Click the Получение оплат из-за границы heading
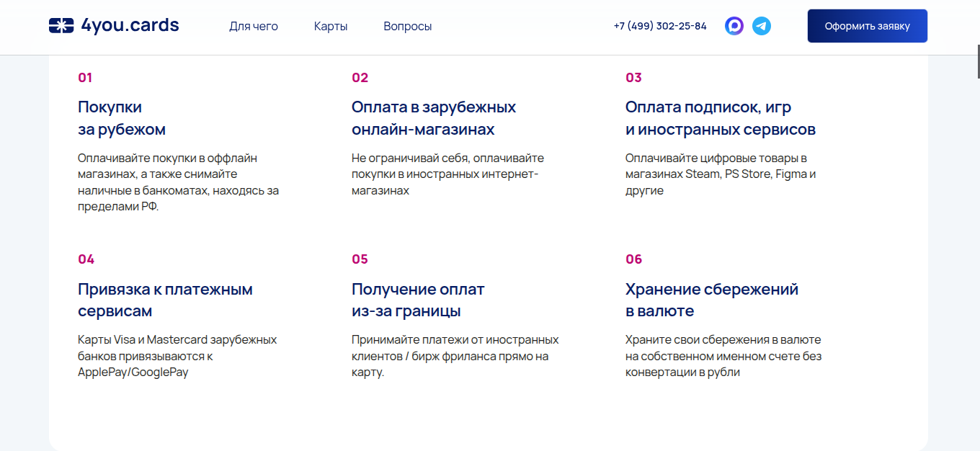980x451 pixels. (417, 299)
